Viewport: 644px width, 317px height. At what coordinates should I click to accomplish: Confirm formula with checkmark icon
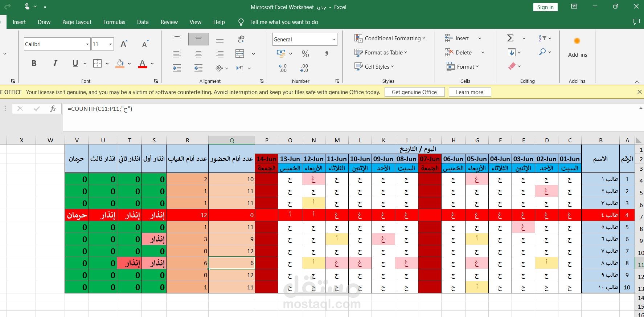pos(36,109)
